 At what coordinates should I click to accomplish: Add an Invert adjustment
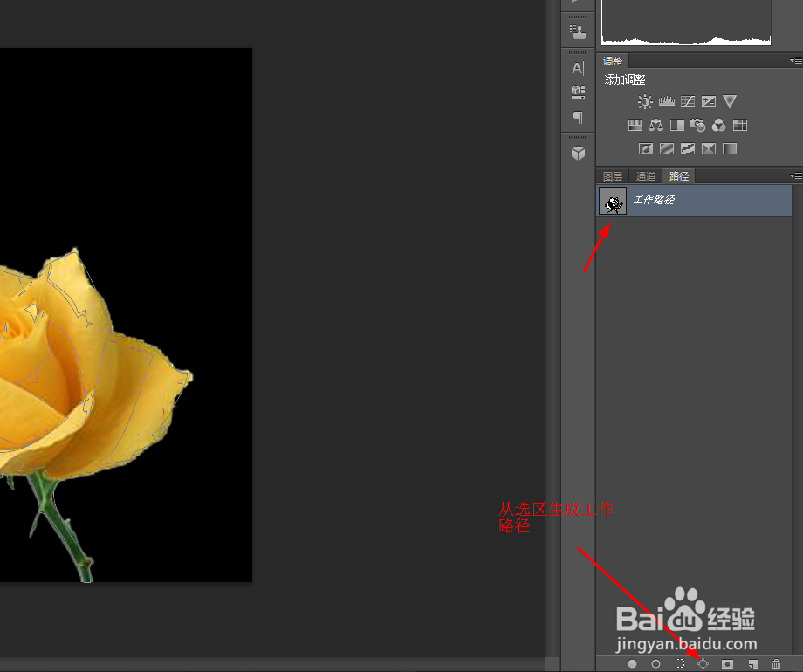645,148
